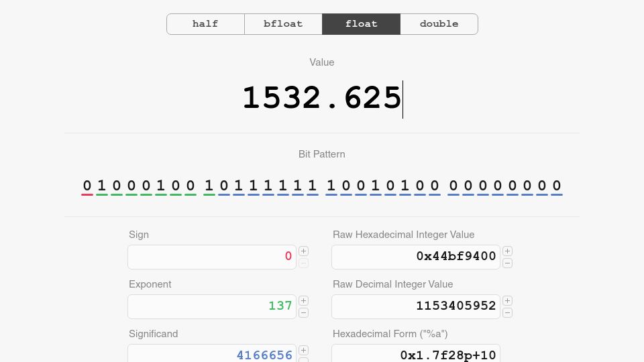Viewport: 644px width, 362px height.
Task: Increase Raw Hexadecimal Integer Value with plus
Action: (x=507, y=251)
